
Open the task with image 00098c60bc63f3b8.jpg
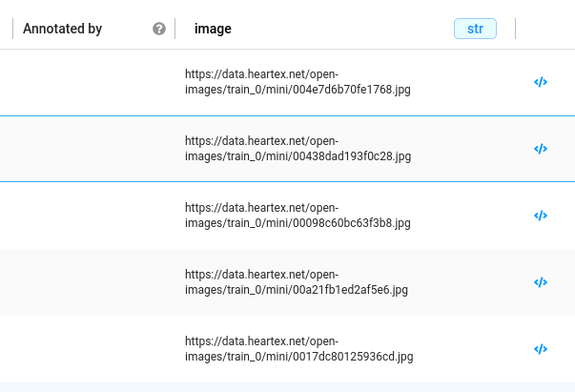[298, 216]
